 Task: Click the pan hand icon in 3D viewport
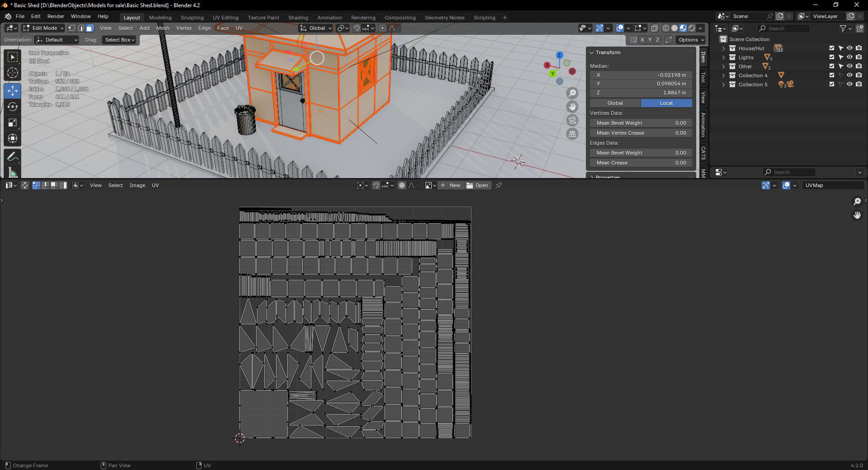click(x=572, y=107)
